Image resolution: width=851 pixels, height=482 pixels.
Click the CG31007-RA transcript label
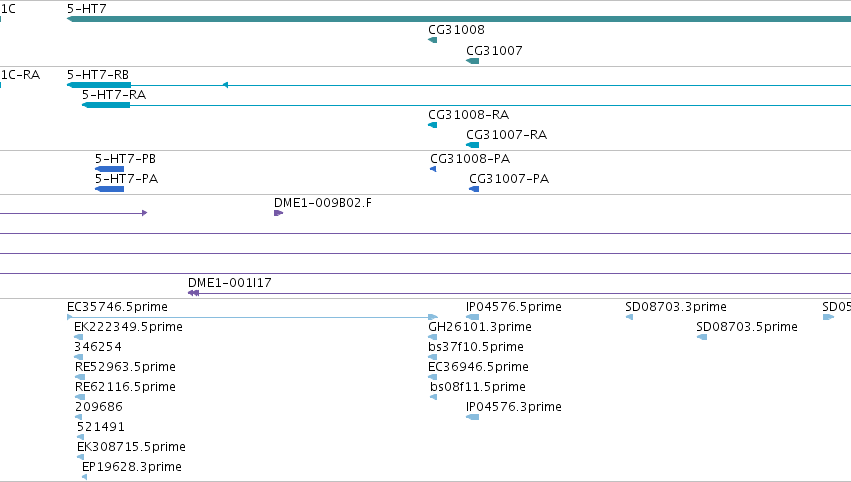(x=506, y=135)
